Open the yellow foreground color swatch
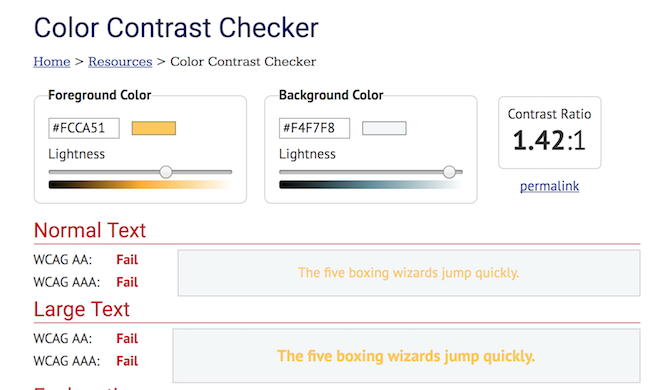 pos(154,128)
